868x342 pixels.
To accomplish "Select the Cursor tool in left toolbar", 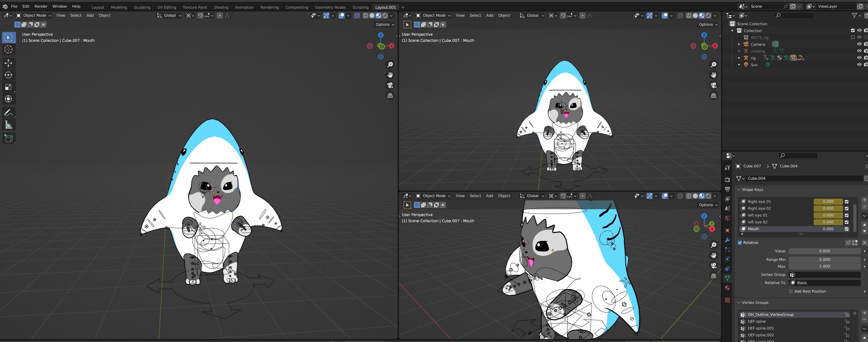I will click(x=8, y=49).
